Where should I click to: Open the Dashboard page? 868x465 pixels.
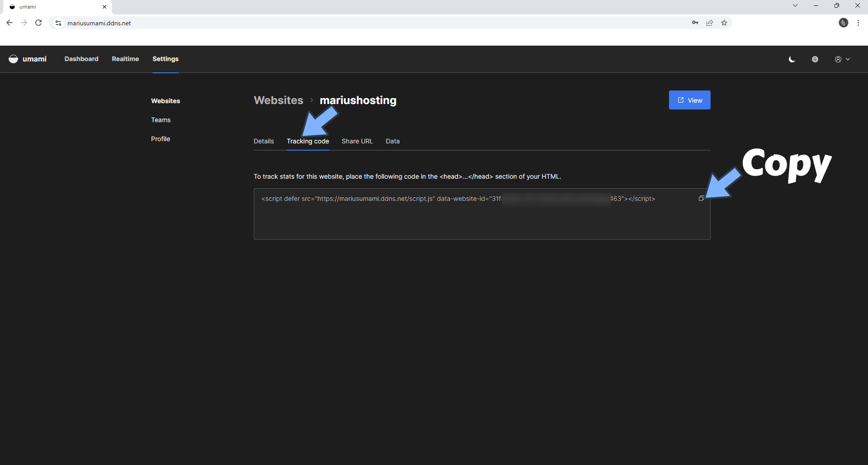tap(81, 59)
